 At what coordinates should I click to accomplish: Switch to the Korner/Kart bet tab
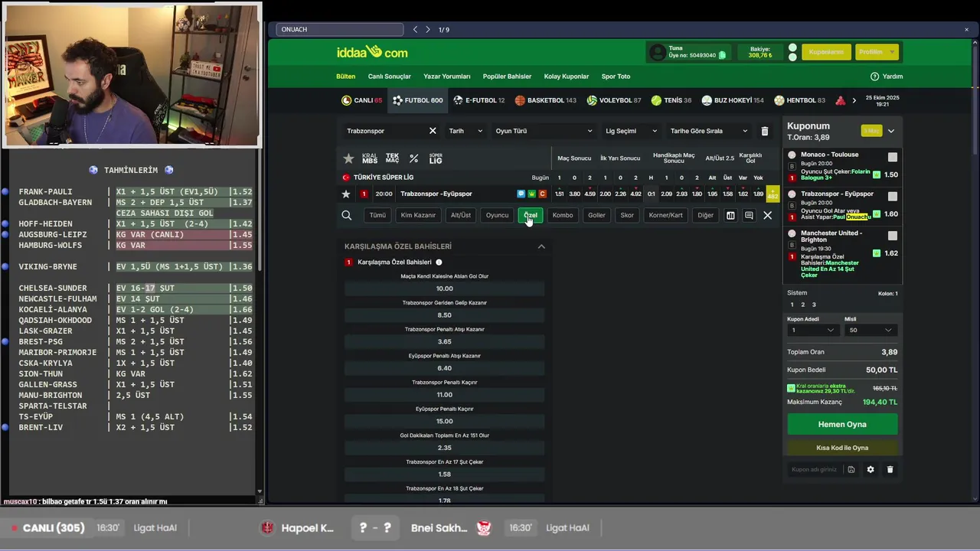coord(665,216)
